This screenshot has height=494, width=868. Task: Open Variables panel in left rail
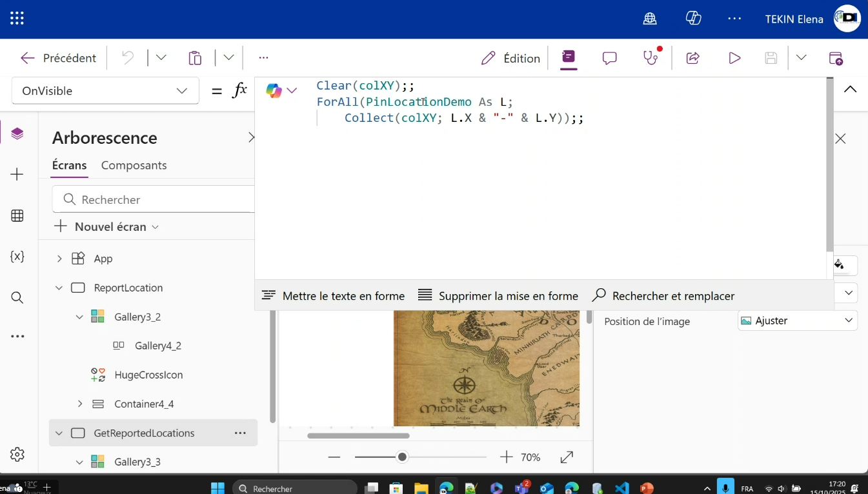(17, 257)
